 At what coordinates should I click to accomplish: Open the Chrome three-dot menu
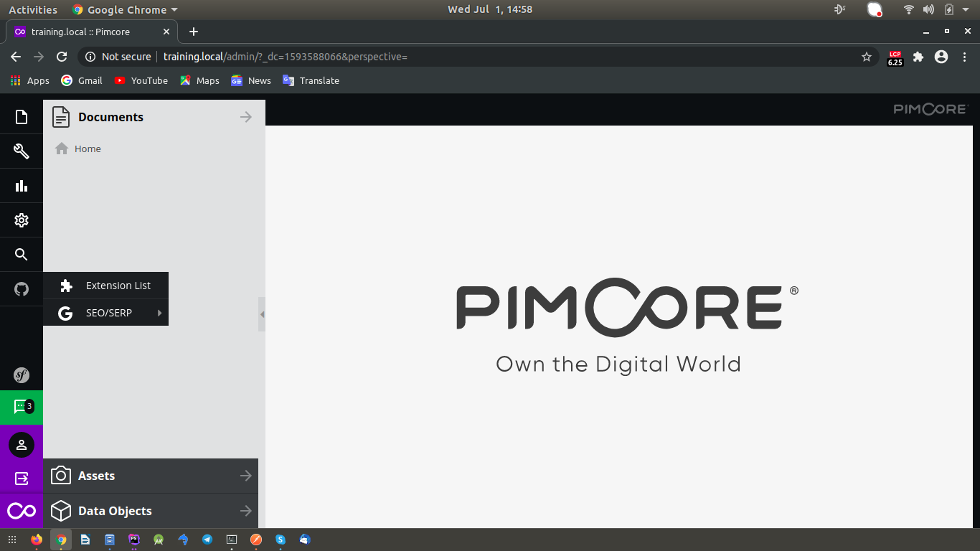pos(964,57)
